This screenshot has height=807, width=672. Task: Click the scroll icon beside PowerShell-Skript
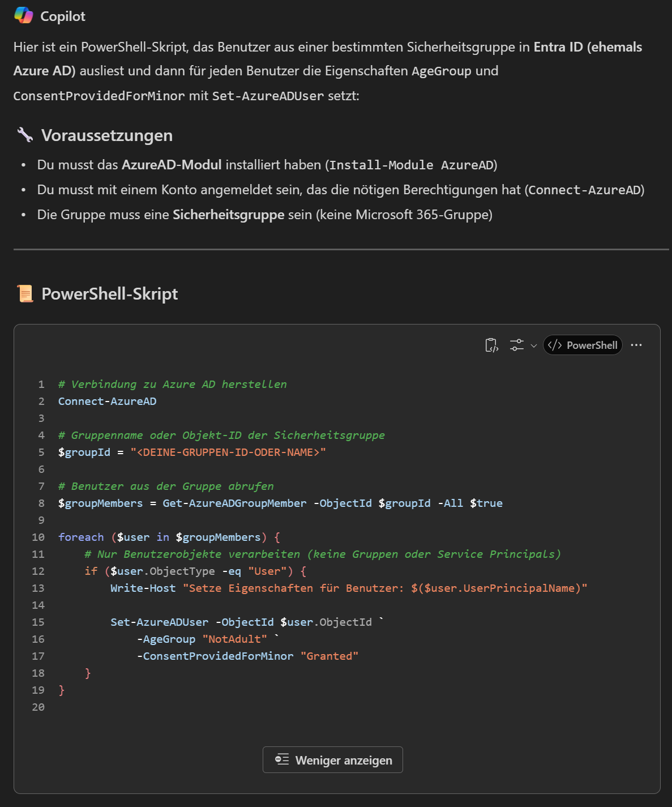pyautogui.click(x=25, y=293)
